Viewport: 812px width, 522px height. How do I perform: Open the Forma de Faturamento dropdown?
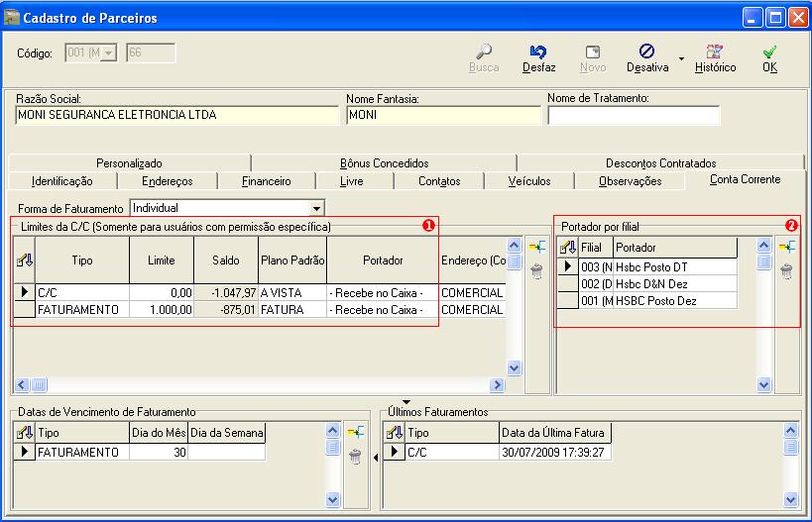[x=316, y=208]
